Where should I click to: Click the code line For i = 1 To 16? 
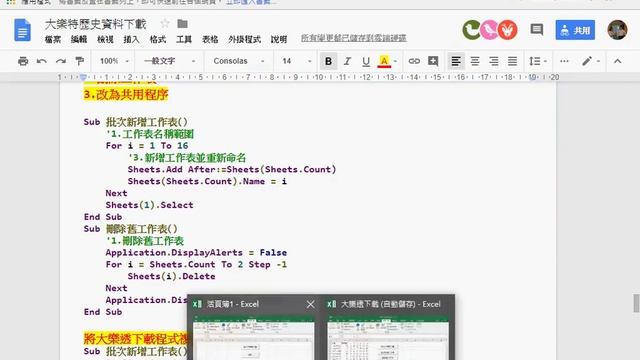147,146
